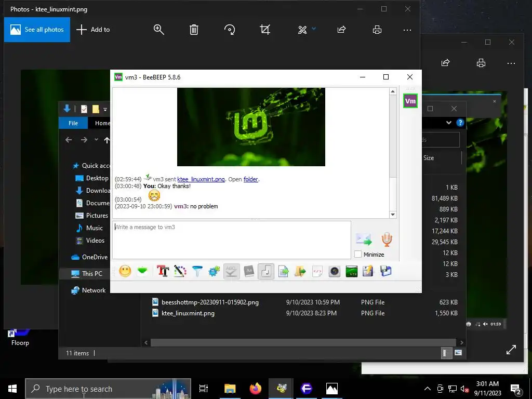Click the chat scrollbar down arrow
This screenshot has width=532, height=399.
point(393,215)
